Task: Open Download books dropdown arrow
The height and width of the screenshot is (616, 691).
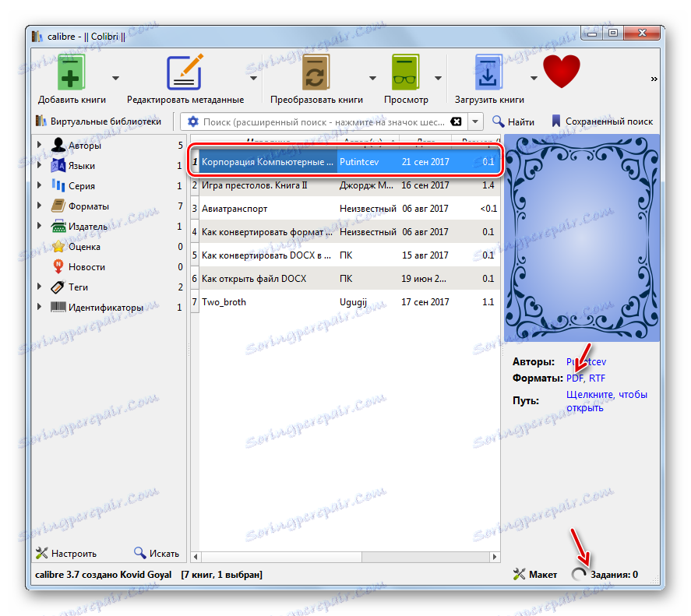Action: click(x=534, y=79)
